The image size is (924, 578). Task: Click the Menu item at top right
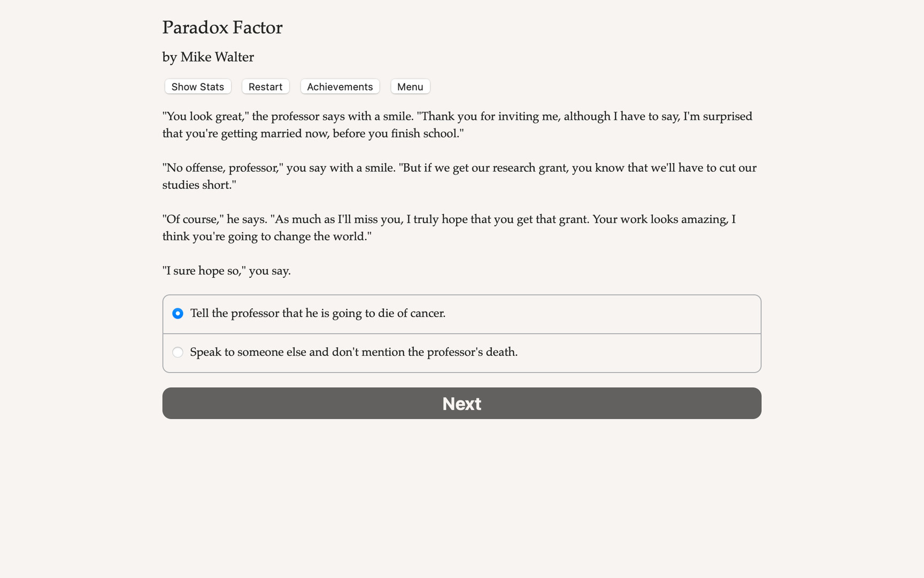click(x=410, y=86)
